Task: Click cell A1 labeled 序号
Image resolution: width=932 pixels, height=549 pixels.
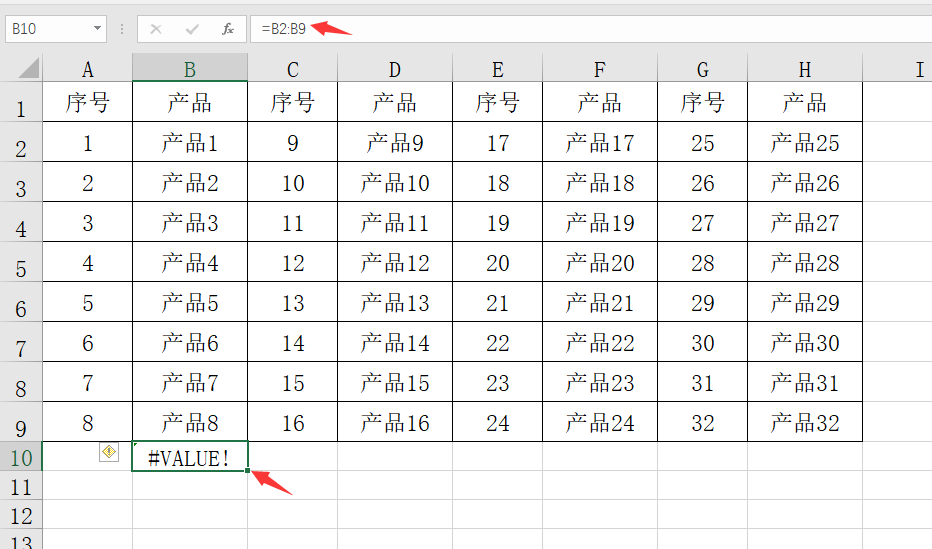Action: (x=87, y=102)
